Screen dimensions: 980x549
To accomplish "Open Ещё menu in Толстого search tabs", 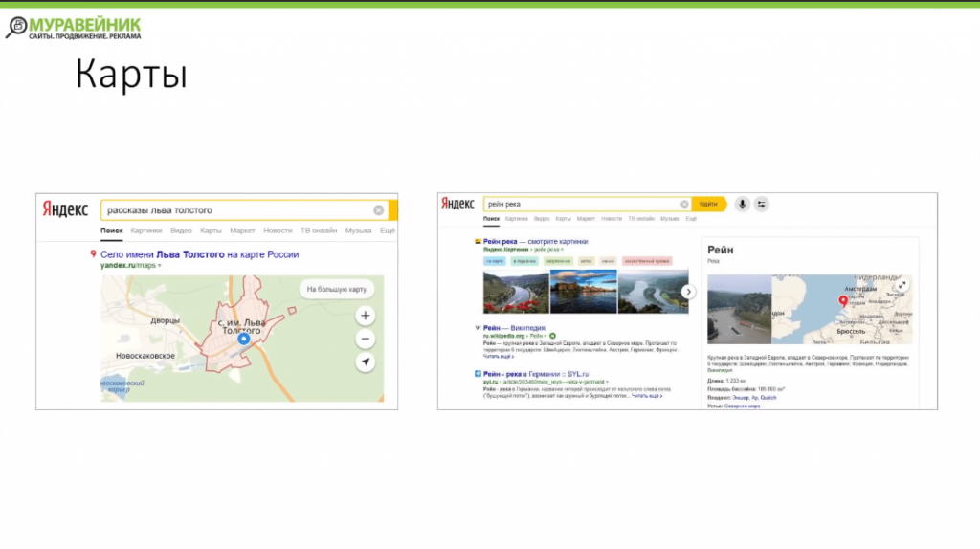I will click(x=388, y=231).
